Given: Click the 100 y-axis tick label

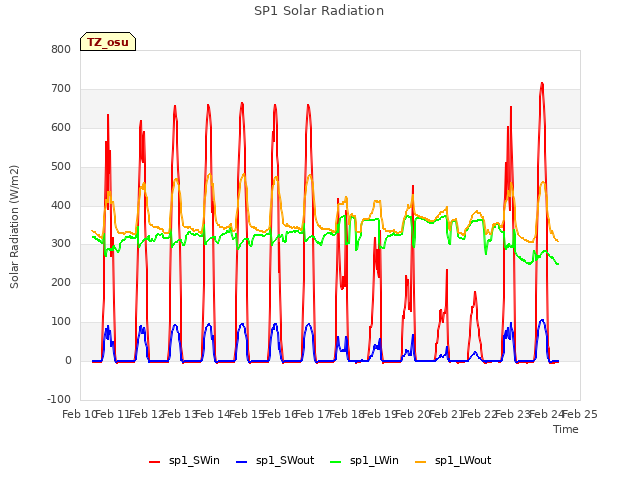Looking at the screenshot, I should 61,322.
